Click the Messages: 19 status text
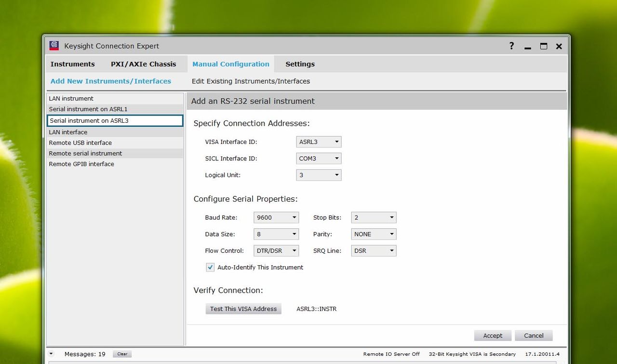 coord(85,354)
